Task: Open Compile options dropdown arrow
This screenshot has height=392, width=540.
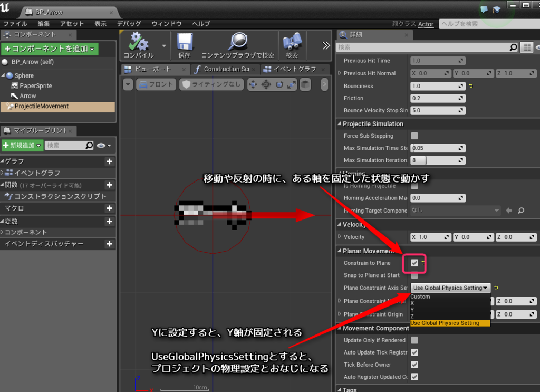Action: click(164, 45)
